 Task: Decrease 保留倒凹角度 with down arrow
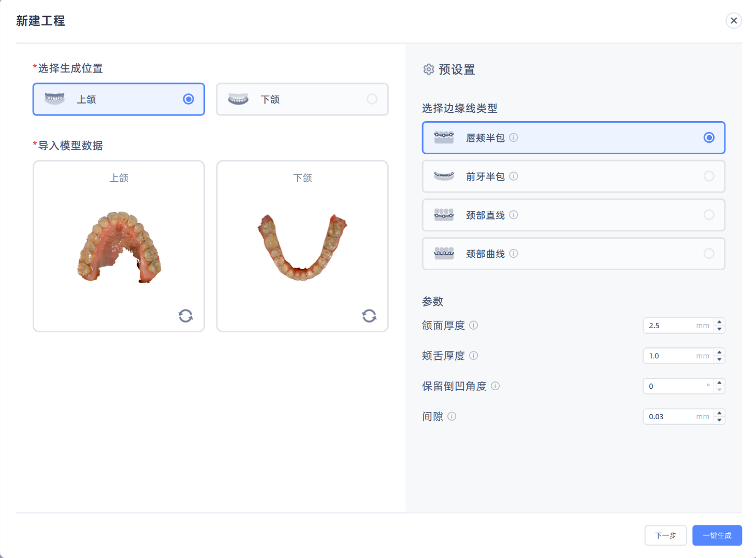pyautogui.click(x=719, y=390)
